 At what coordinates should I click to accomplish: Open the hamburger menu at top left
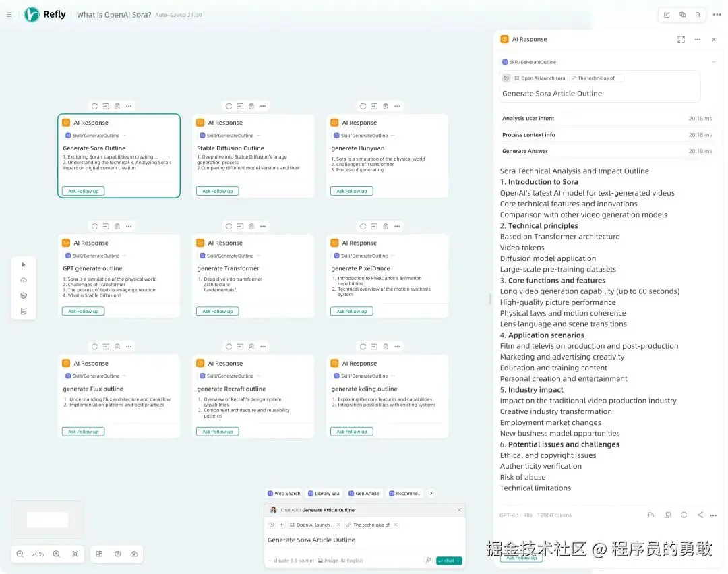9,14
